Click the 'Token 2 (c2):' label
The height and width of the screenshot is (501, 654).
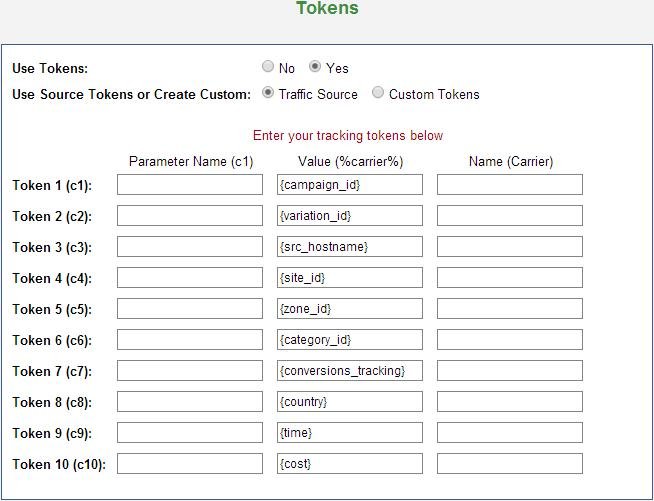coord(52,217)
